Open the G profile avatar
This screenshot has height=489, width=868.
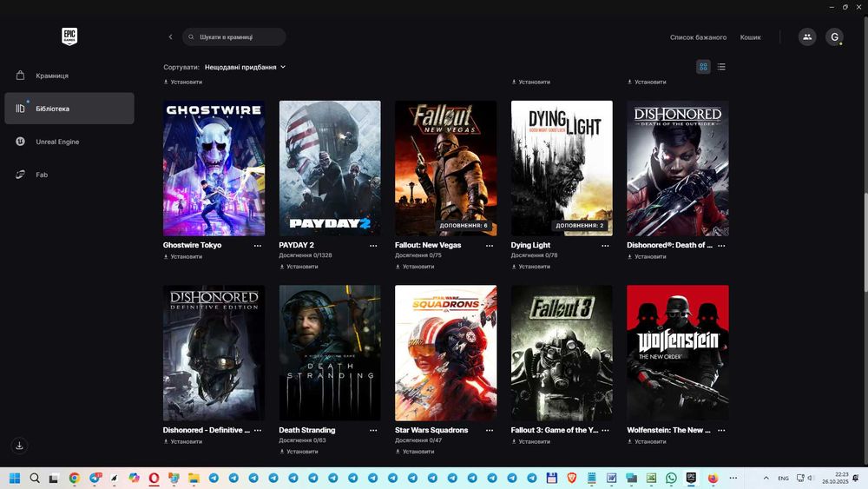pyautogui.click(x=834, y=37)
